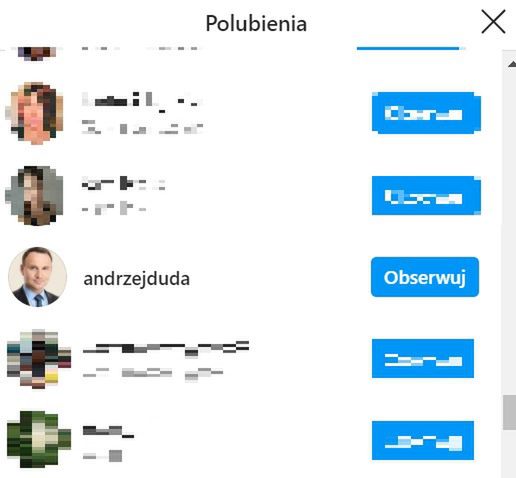516x478 pixels.
Task: Click the scrollbar up arrow
Action: [512, 64]
